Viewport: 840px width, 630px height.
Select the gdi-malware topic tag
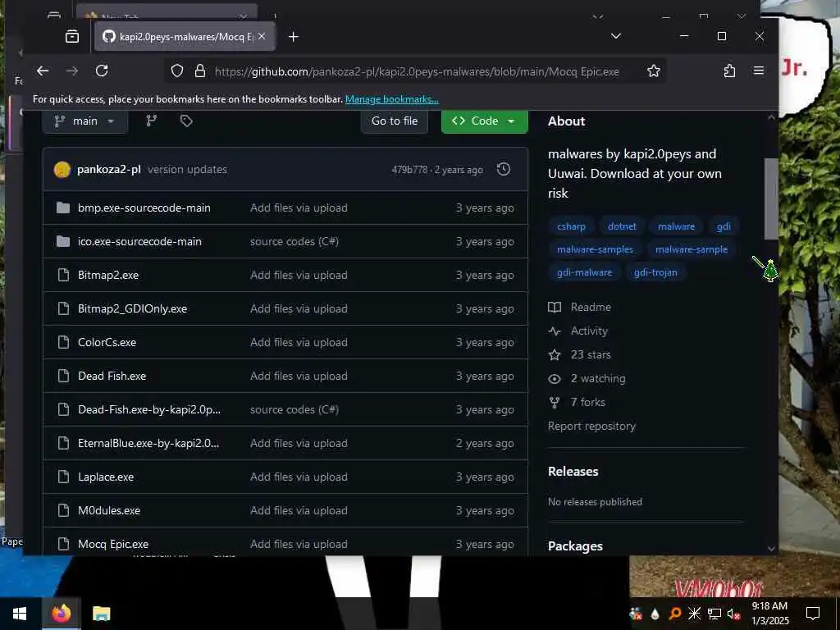pyautogui.click(x=584, y=272)
